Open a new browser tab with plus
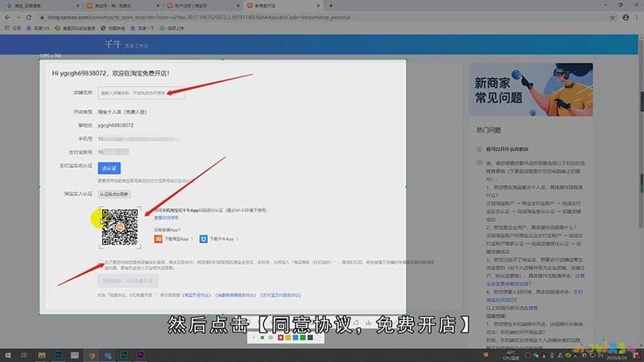644x362 pixels. tap(331, 6)
